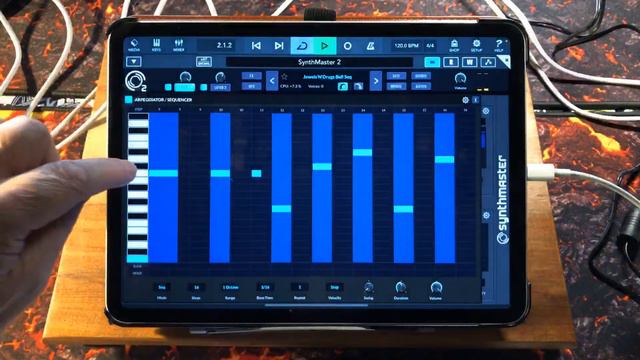Tap the top-left of four preset option buttons
The image size is (640, 360).
pos(396,76)
